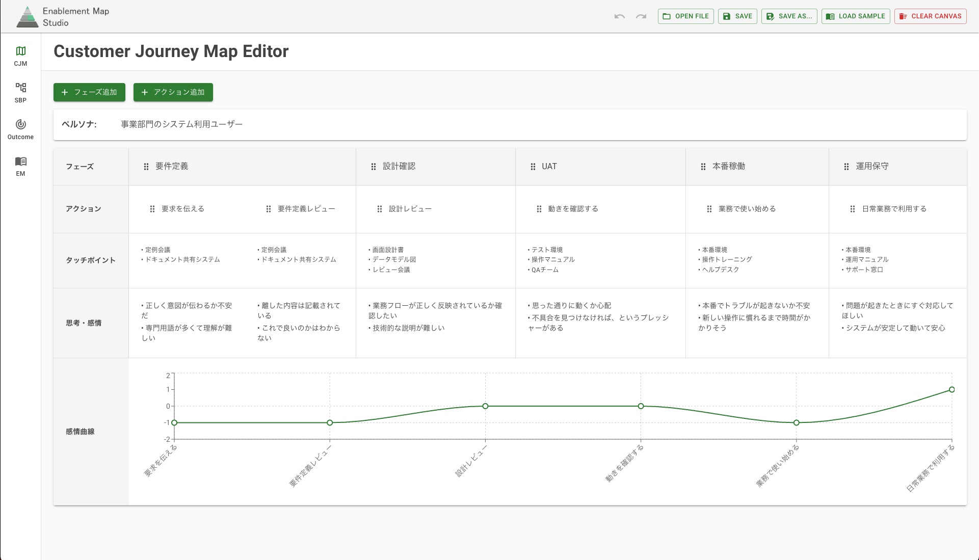Choose SAVE AS... in top toolbar

click(789, 16)
